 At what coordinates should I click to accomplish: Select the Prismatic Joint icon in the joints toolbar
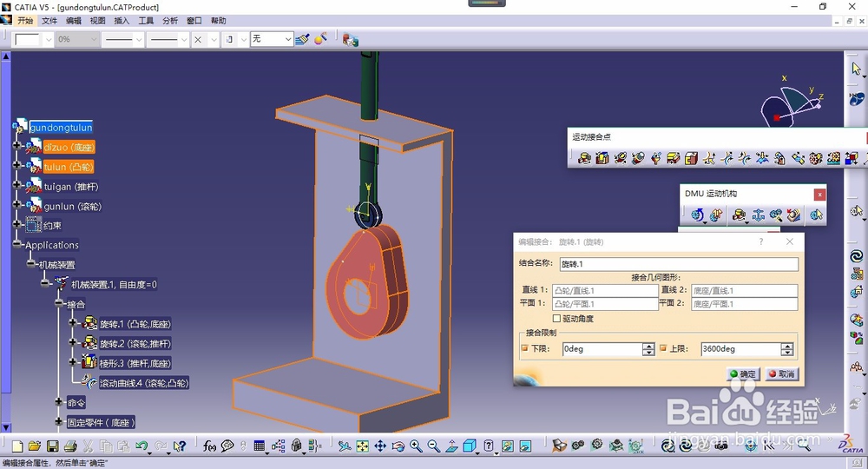[602, 159]
